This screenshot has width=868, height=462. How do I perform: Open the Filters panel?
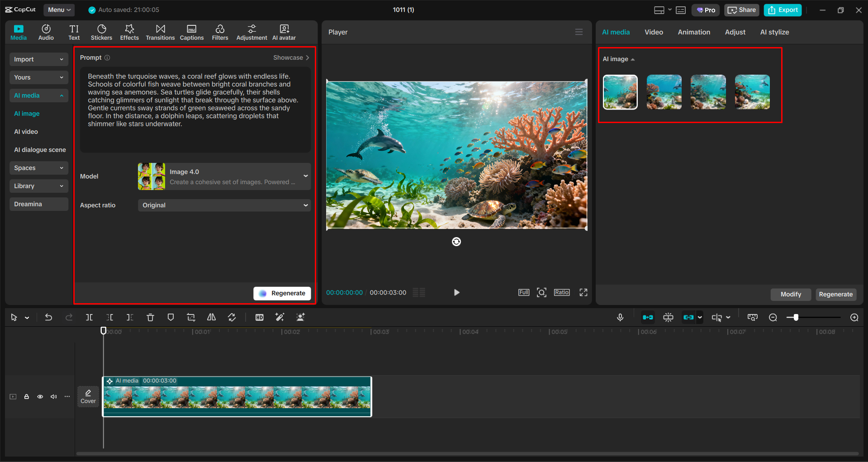click(x=220, y=33)
